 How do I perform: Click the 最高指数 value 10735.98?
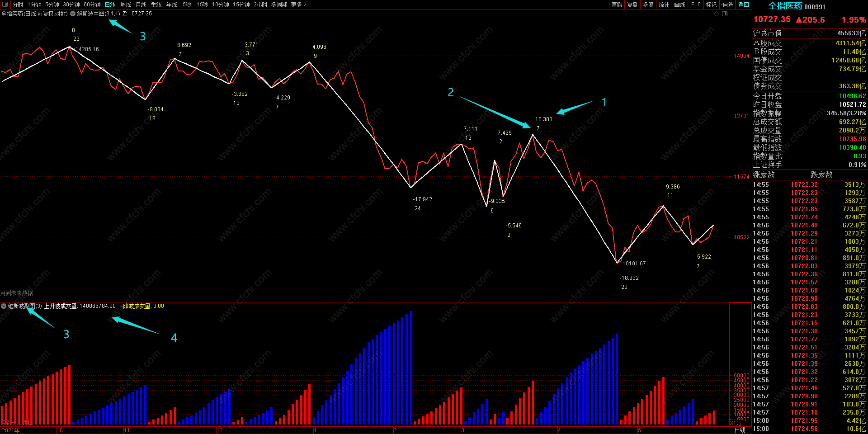click(x=853, y=139)
